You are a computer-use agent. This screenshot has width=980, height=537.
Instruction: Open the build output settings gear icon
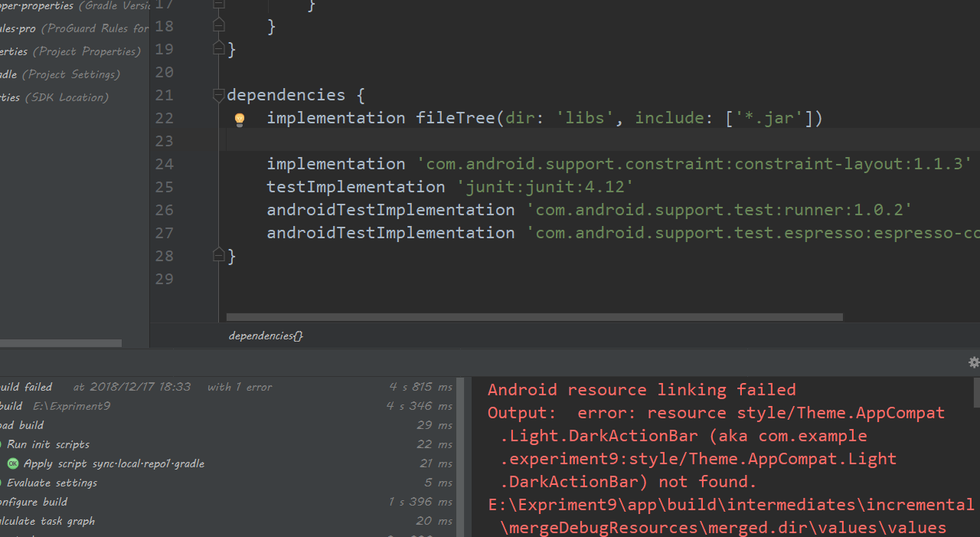point(974,362)
